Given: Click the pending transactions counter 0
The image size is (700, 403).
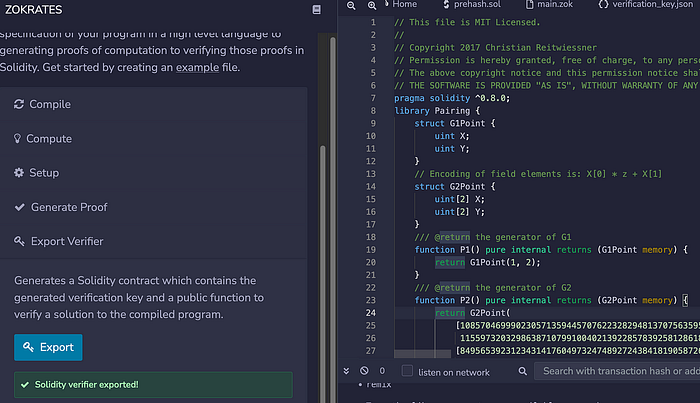Looking at the screenshot, I should (x=382, y=371).
